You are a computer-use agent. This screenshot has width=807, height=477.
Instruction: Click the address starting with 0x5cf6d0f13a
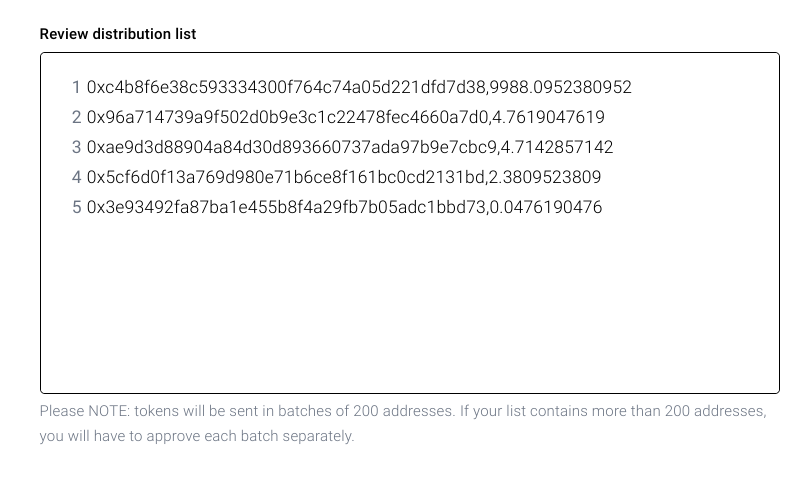tap(285, 178)
